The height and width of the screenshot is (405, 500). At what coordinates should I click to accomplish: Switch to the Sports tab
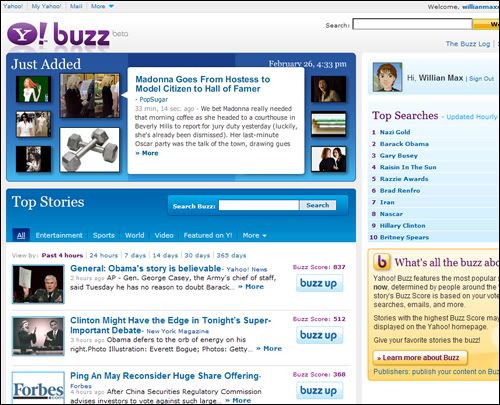tap(104, 235)
